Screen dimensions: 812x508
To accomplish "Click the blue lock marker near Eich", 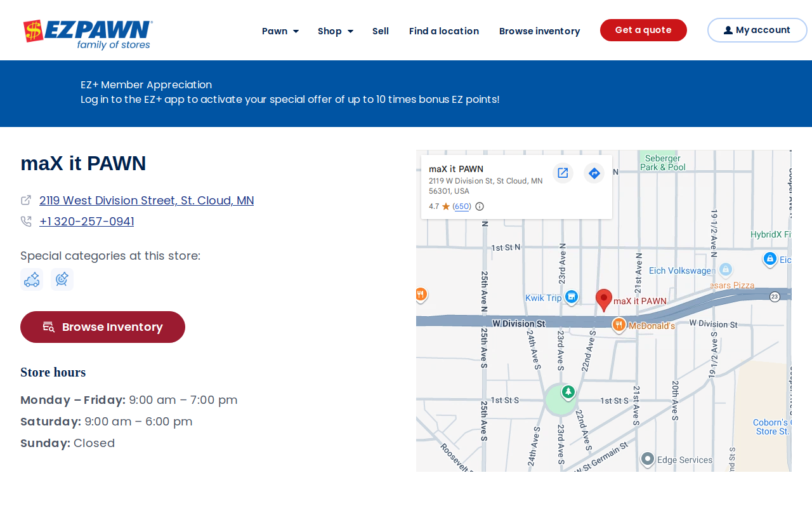I will tap(769, 259).
